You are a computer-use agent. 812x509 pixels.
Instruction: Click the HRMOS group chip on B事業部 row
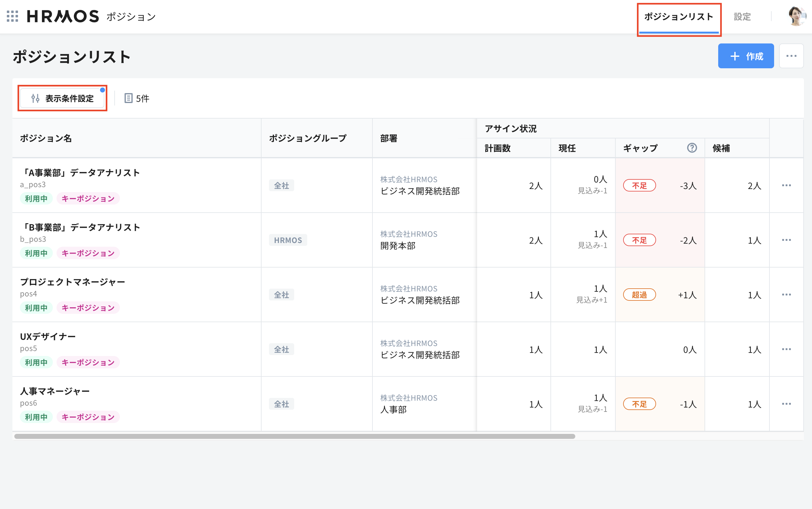pyautogui.click(x=288, y=240)
